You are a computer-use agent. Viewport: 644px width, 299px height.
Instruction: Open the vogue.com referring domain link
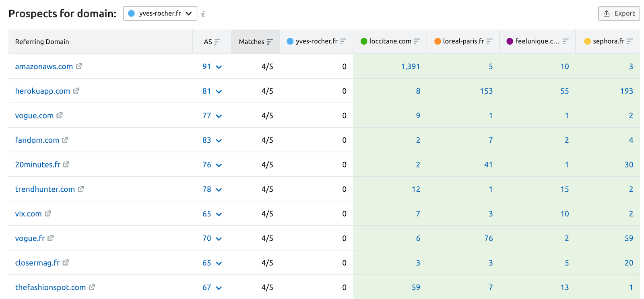tap(34, 115)
